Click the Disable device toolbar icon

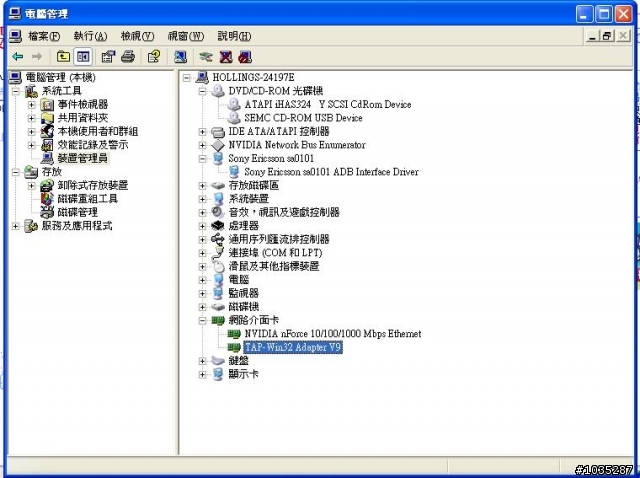coord(245,57)
